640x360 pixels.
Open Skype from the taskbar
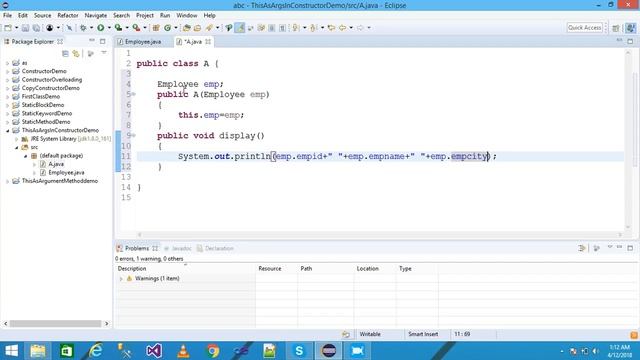[x=299, y=351]
